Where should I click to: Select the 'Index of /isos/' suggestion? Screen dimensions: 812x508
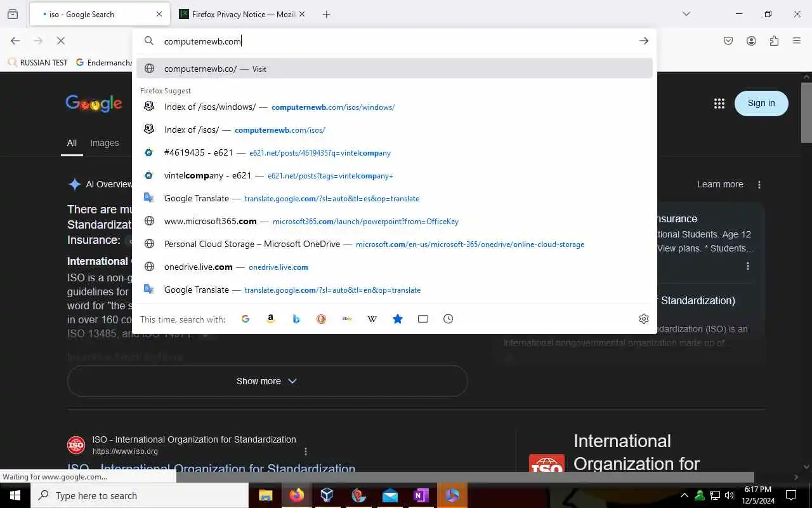pyautogui.click(x=395, y=130)
